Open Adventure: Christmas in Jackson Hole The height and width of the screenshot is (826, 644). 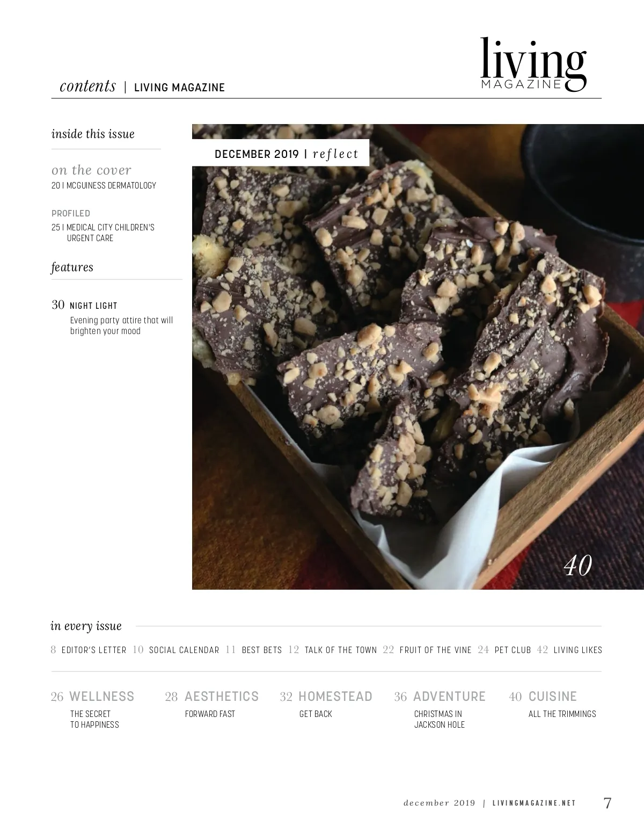coord(440,709)
